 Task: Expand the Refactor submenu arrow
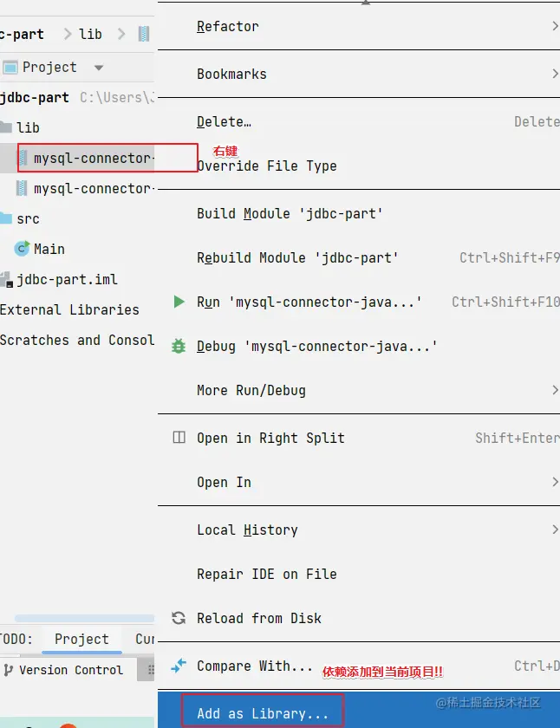click(555, 26)
